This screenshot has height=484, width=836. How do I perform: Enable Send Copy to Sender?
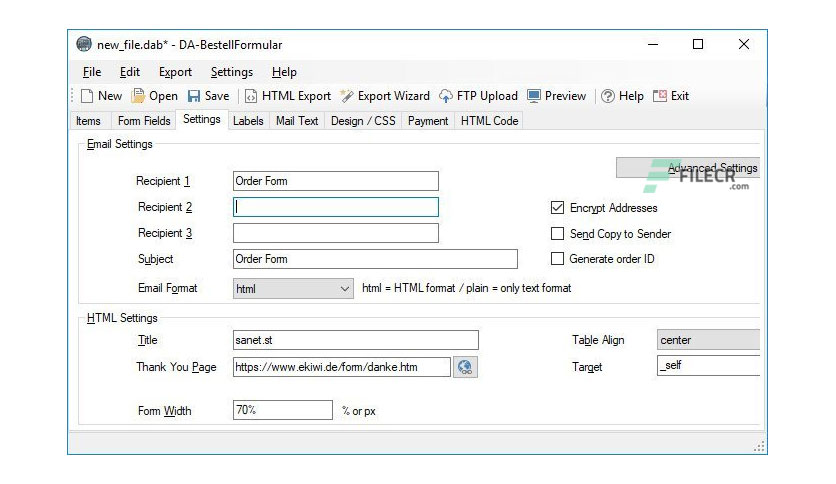557,233
